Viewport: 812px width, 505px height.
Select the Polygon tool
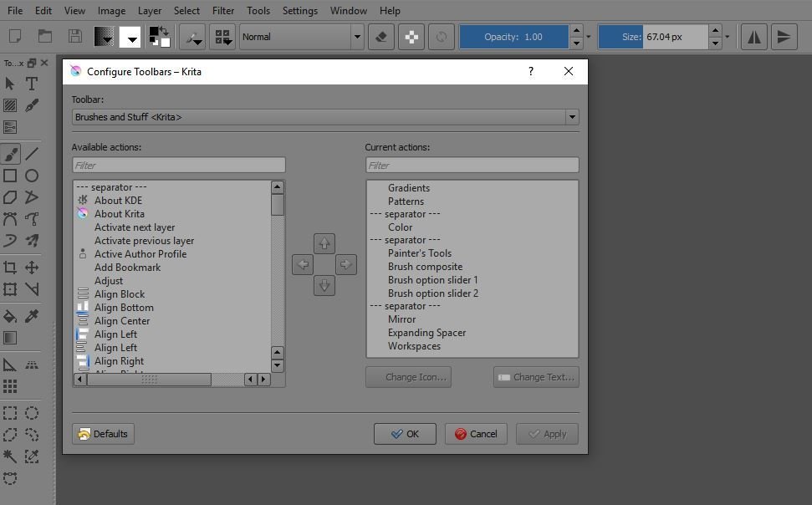(10, 197)
